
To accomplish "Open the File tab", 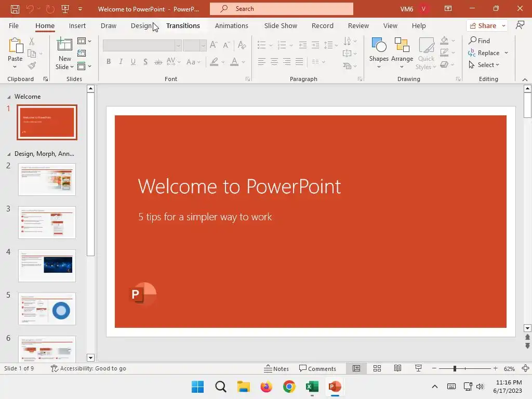I will pyautogui.click(x=14, y=26).
